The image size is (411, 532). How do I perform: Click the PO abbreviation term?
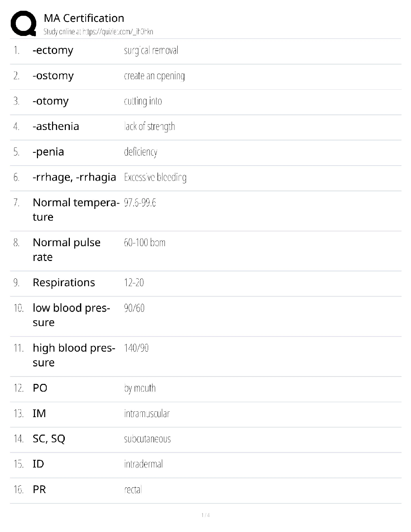point(40,388)
